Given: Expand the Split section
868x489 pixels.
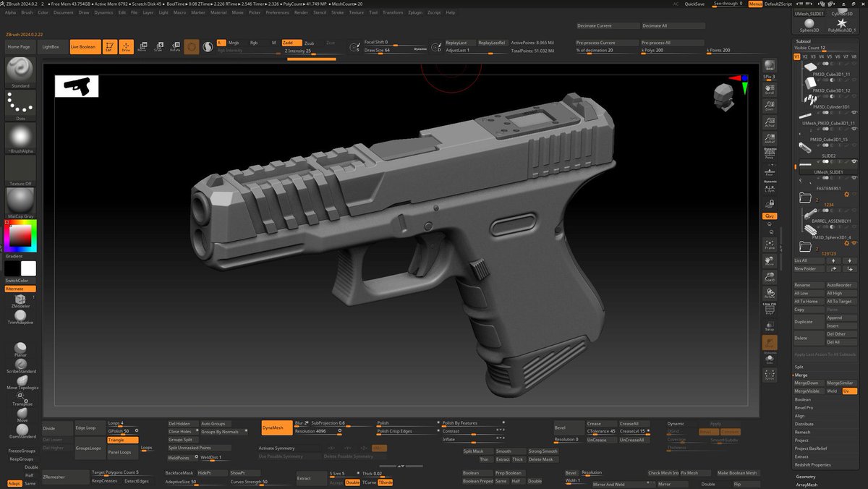Looking at the screenshot, I should click(x=799, y=367).
